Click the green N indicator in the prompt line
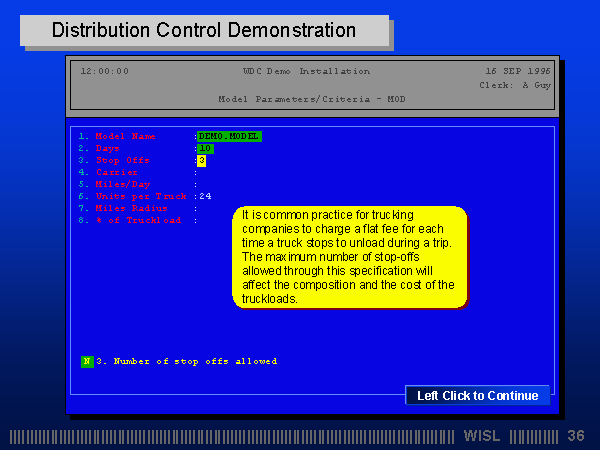The width and height of the screenshot is (600, 450). (87, 362)
